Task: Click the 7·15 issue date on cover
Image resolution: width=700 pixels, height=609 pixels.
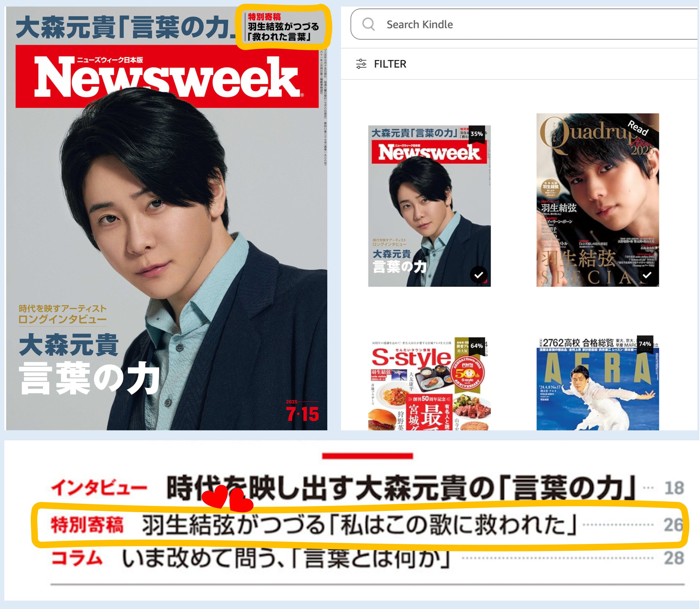Action: (302, 414)
